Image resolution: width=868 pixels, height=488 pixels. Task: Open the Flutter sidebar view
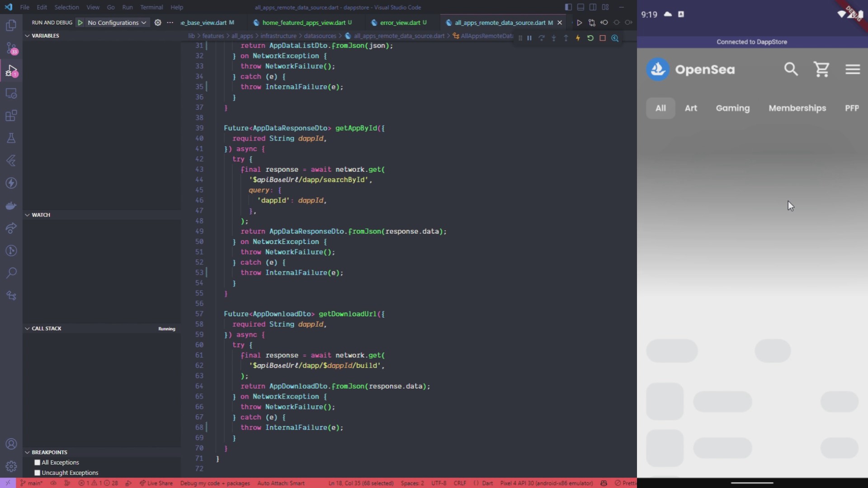coord(11,160)
